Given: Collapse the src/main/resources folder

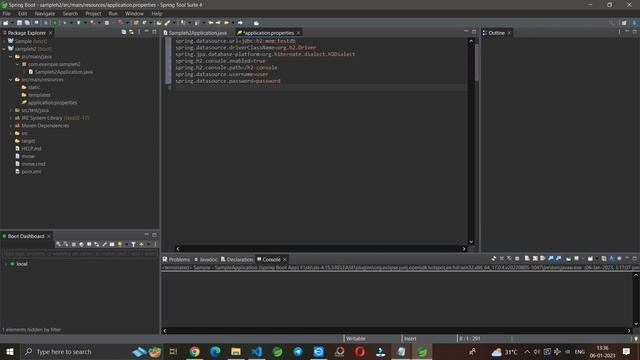Looking at the screenshot, I should coord(11,80).
